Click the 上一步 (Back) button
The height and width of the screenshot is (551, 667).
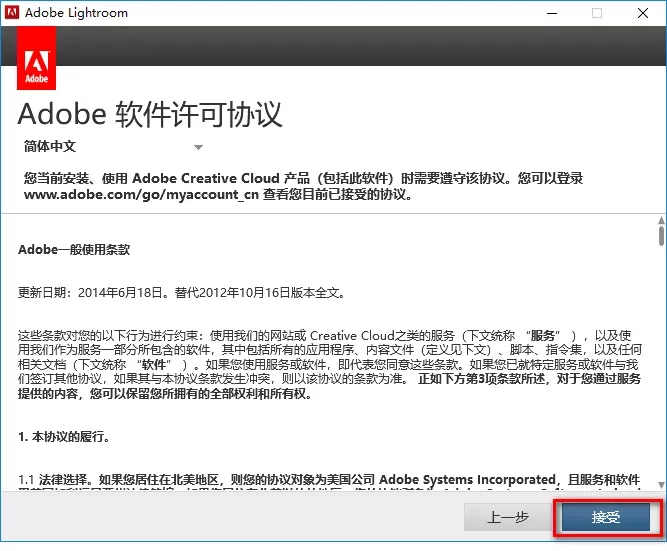508,517
